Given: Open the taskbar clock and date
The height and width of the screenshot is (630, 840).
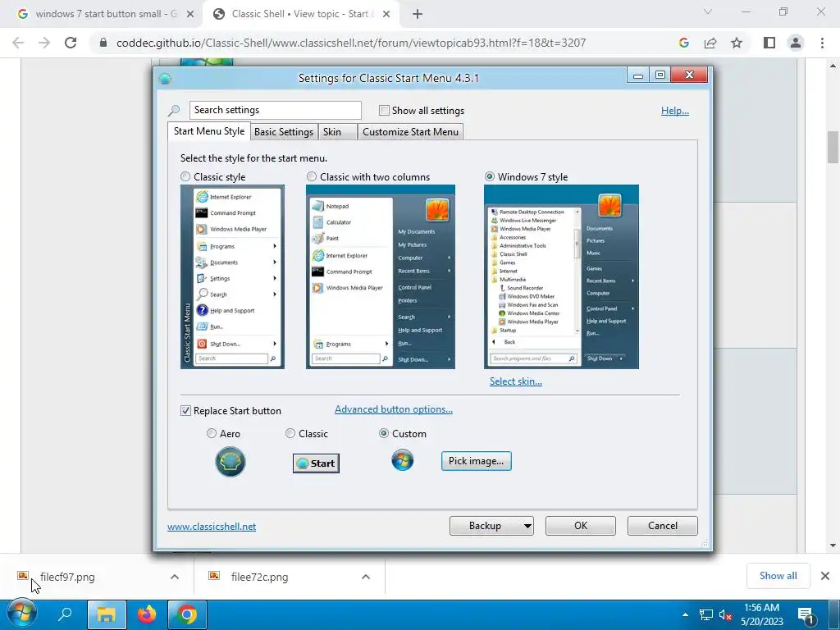Looking at the screenshot, I should tap(762, 614).
